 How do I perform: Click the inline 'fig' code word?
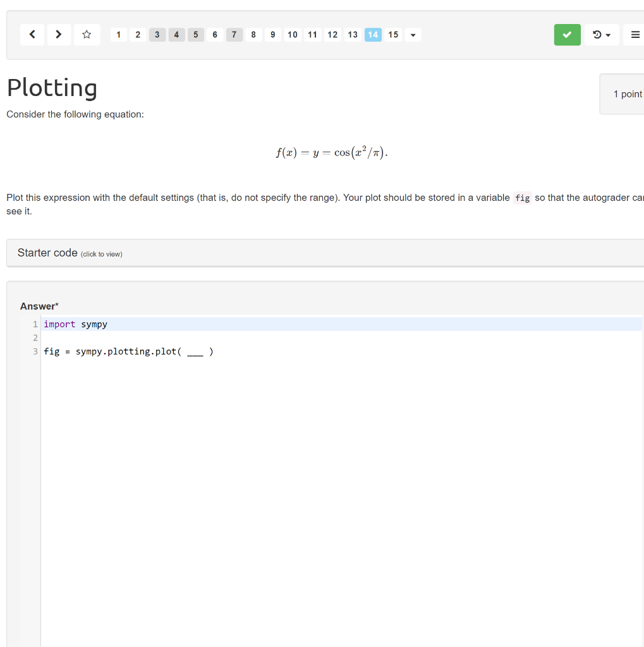[x=522, y=198]
